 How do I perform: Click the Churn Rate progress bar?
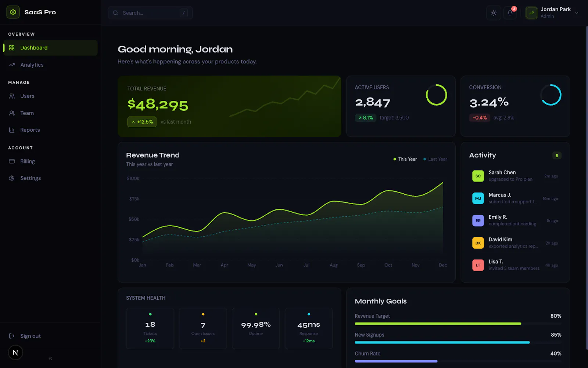click(x=458, y=361)
